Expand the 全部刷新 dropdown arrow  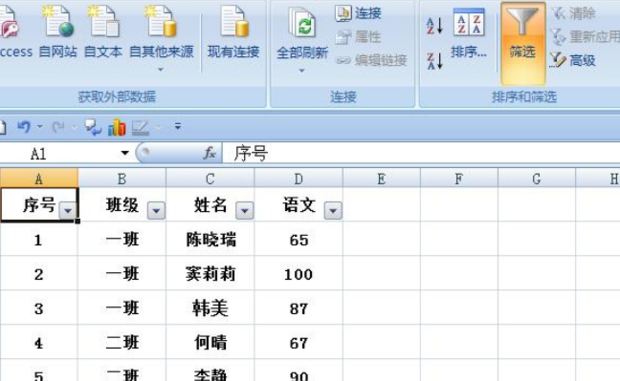click(x=302, y=71)
